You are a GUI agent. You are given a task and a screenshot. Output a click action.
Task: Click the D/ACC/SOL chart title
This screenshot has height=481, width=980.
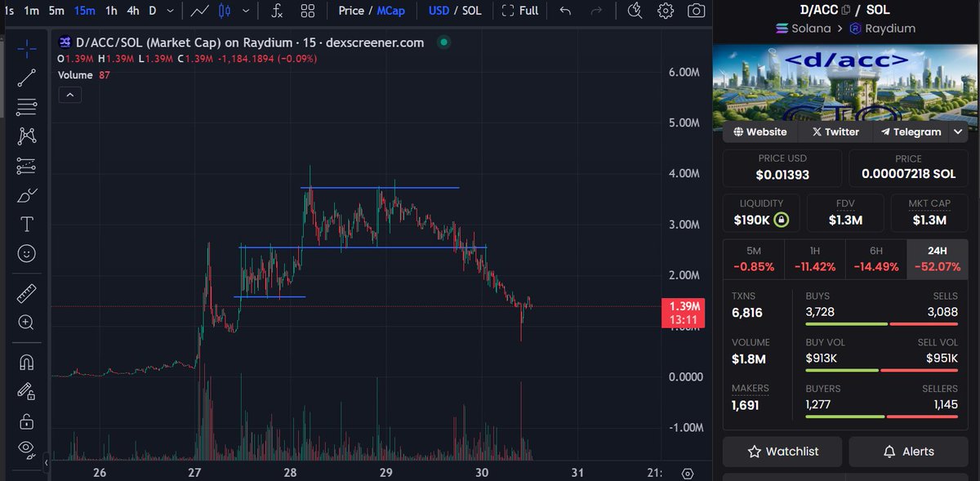[250, 42]
